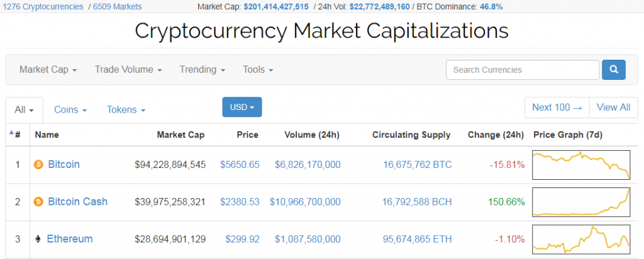644x259 pixels.
Task: Open Bitcoin's 7-day price graph
Action: click(x=580, y=165)
